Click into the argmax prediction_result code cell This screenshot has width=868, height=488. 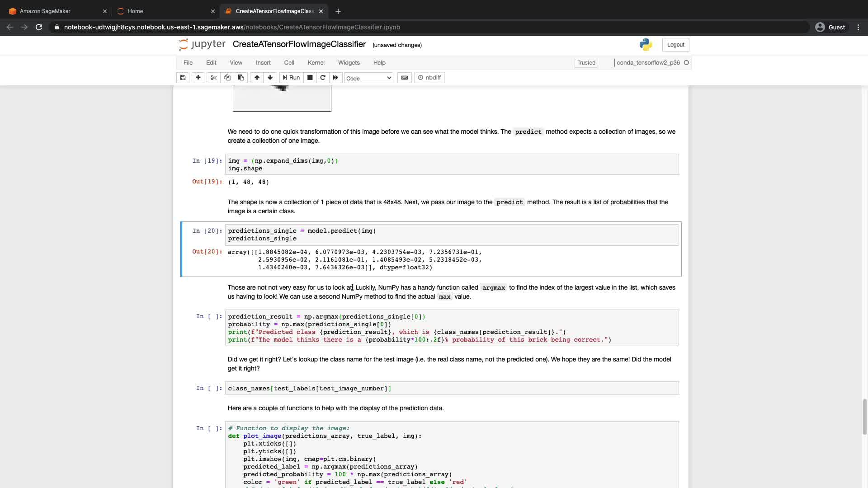point(451,328)
